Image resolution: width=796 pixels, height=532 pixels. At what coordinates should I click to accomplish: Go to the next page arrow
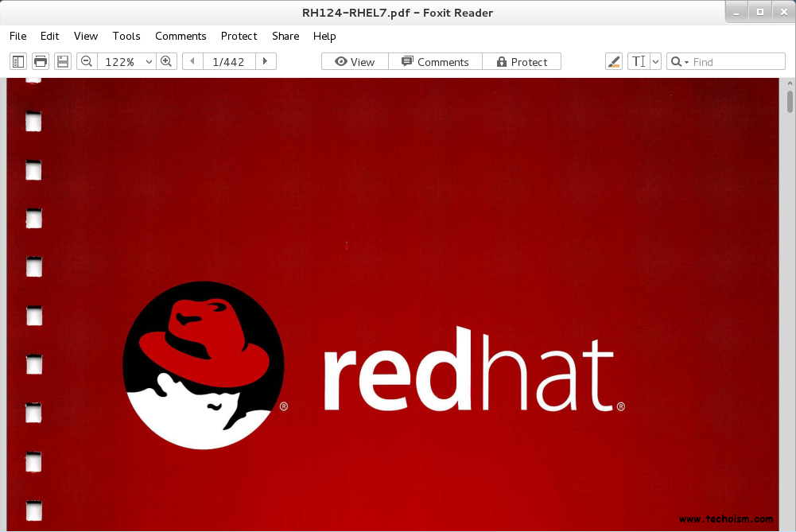point(265,61)
